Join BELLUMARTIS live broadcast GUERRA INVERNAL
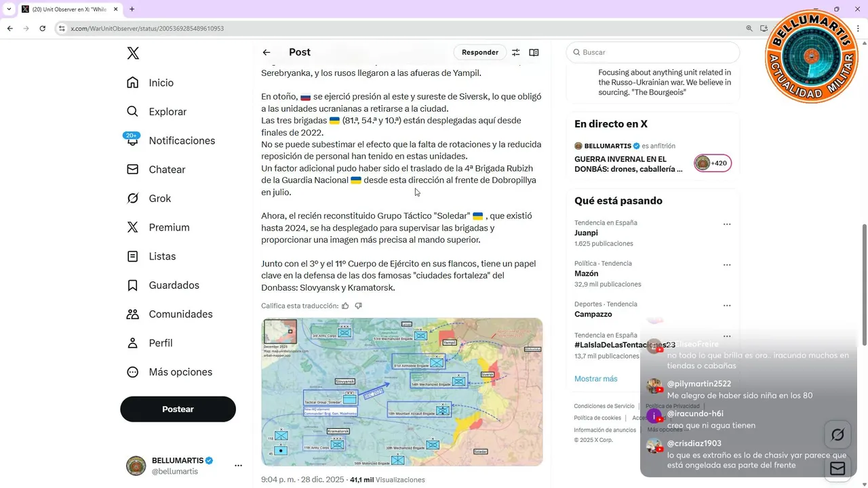 pyautogui.click(x=629, y=164)
